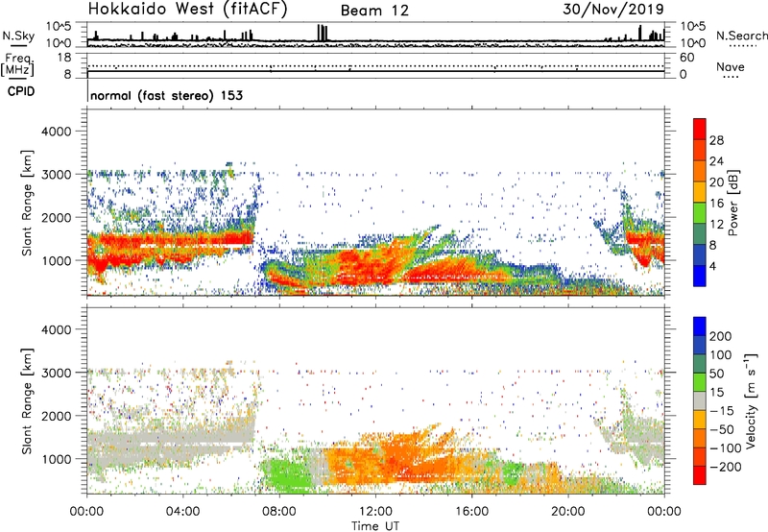Click the '28' power colorbar tick
768x532 pixels.
(x=716, y=140)
